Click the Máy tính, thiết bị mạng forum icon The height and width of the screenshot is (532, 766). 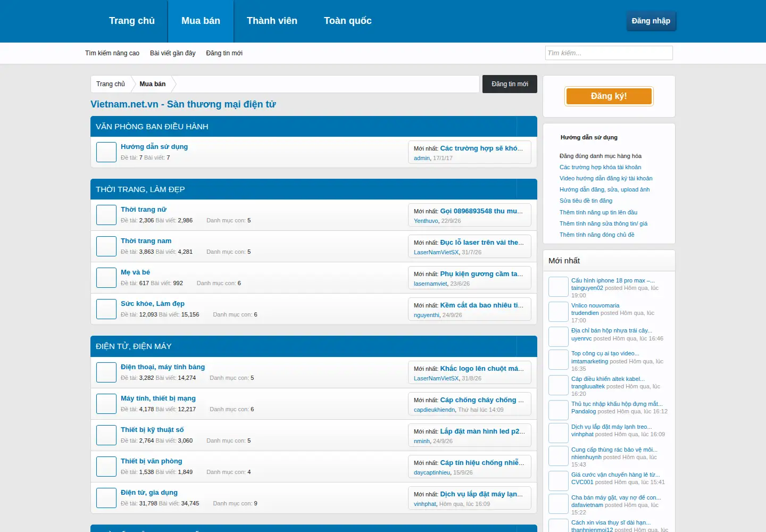(106, 404)
